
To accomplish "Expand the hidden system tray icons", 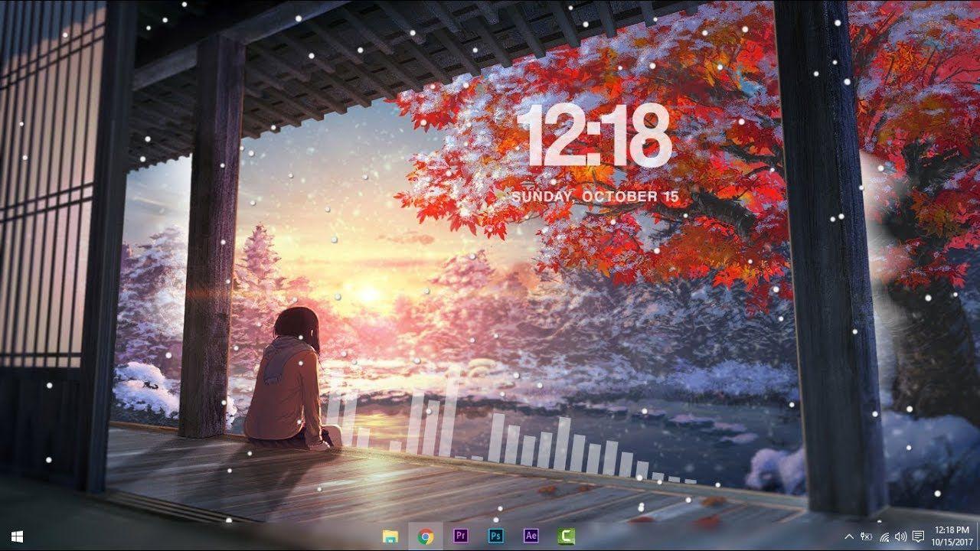I will pos(849,536).
